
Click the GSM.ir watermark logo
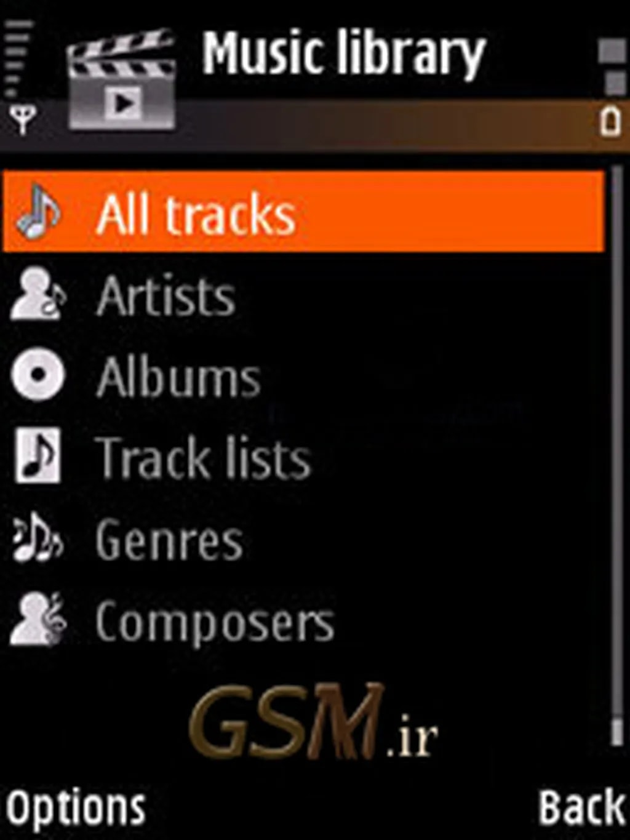[x=313, y=722]
